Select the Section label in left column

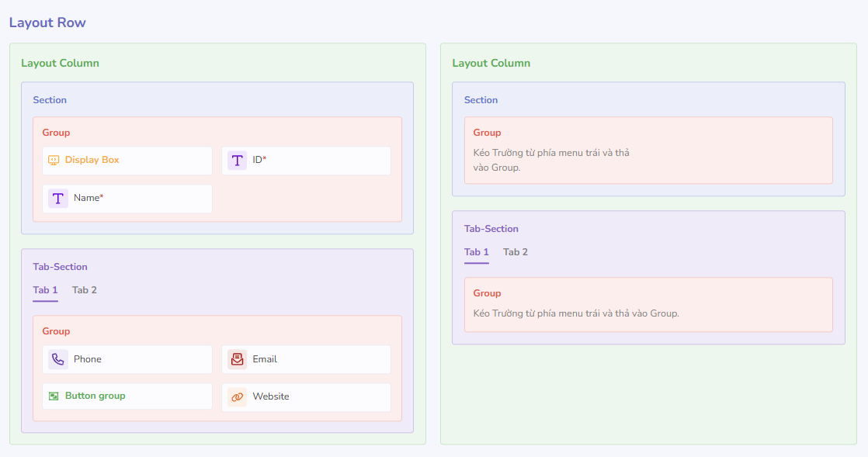50,100
